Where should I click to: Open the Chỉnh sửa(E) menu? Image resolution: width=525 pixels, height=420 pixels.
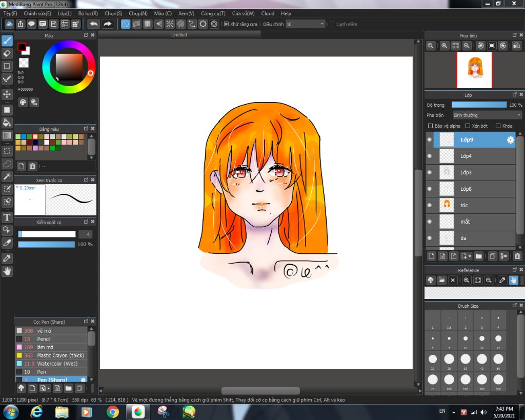[37, 13]
